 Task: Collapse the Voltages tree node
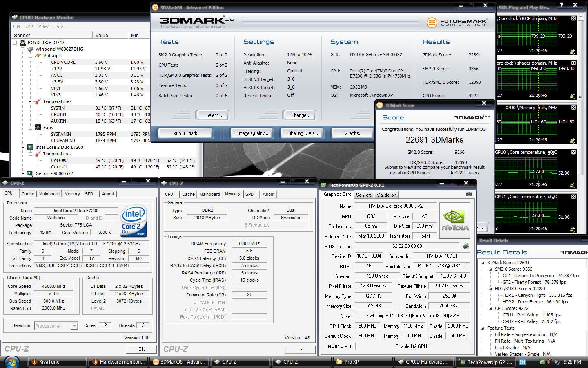tap(31, 56)
